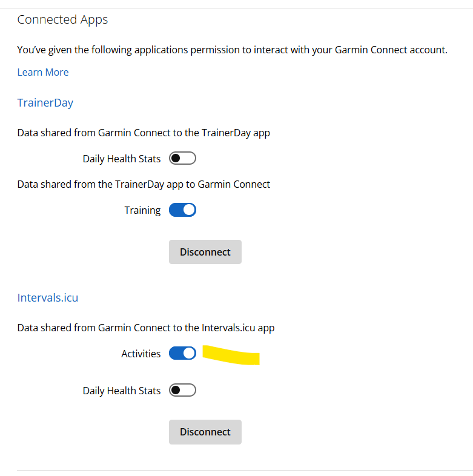This screenshot has height=476, width=473.
Task: Enable Daily Health Stats for TrainerDay
Action: (182, 159)
